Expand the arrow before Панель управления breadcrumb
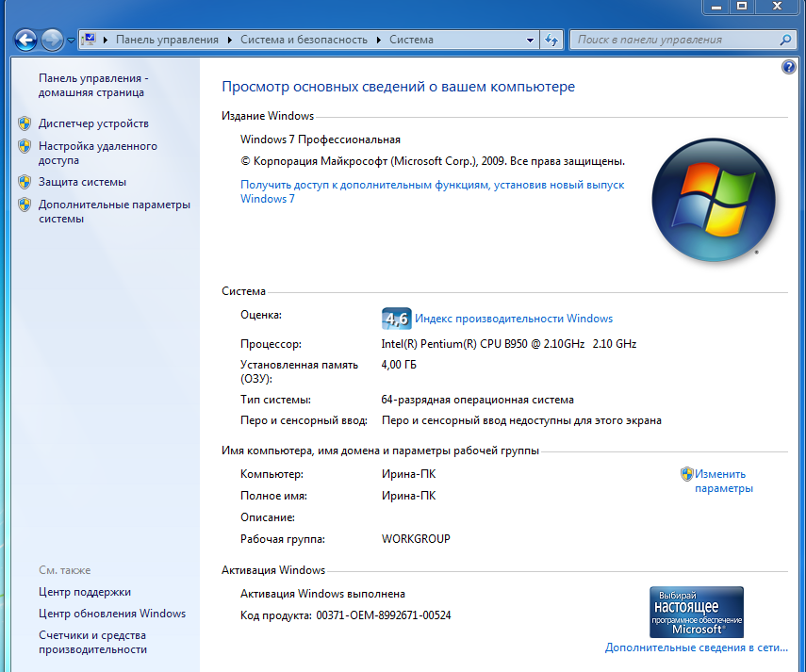Image resolution: width=806 pixels, height=672 pixels. [106, 40]
